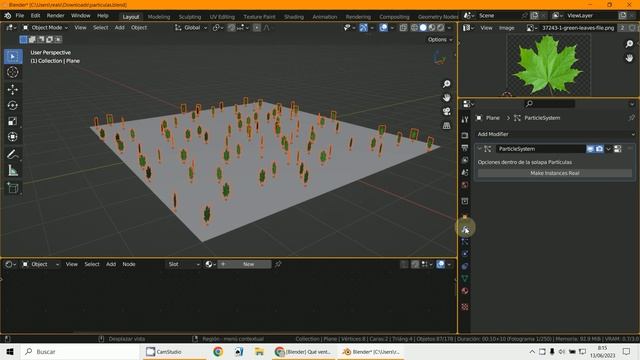
Task: Click the properties editor search field
Action: pos(550,104)
